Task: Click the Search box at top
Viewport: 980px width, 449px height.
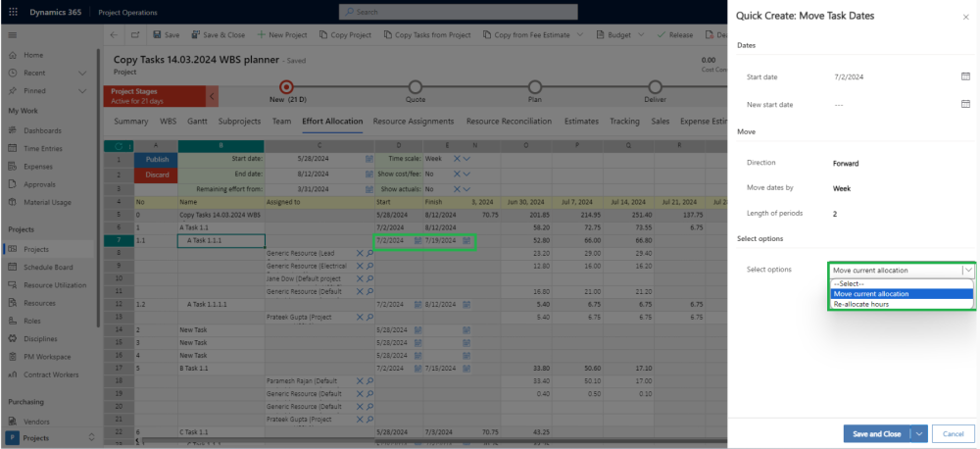Action: pyautogui.click(x=458, y=12)
